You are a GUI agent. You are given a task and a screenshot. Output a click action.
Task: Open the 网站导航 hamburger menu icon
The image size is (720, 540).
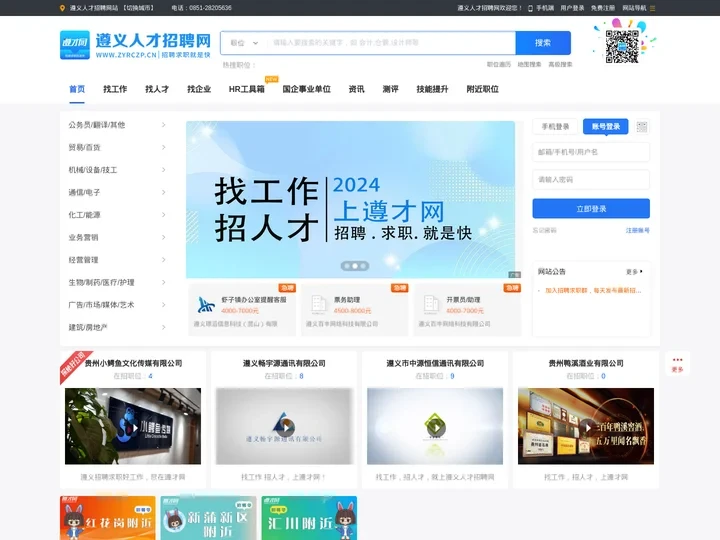pos(652,8)
